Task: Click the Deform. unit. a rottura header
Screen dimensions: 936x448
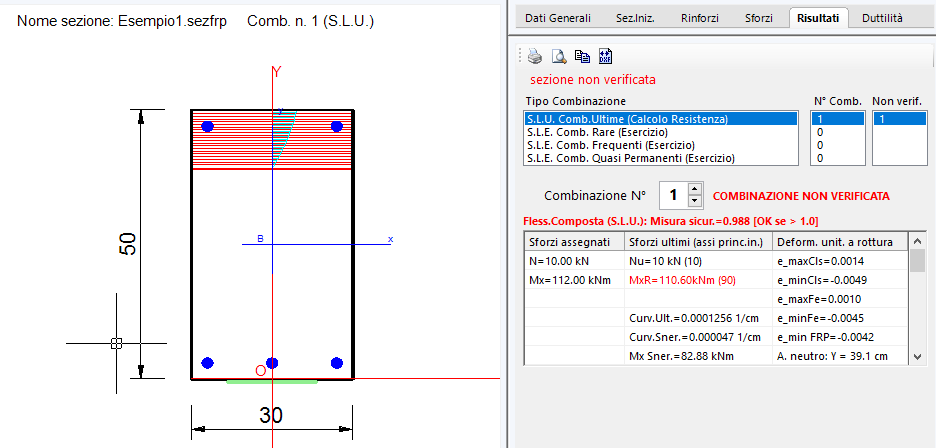Action: [x=840, y=242]
